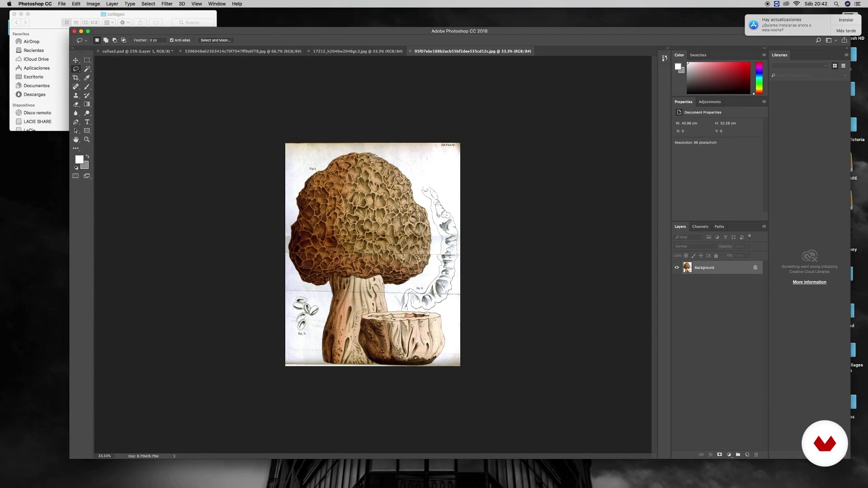Click the foreground color in Color panel
The image size is (868, 488).
pos(678,66)
